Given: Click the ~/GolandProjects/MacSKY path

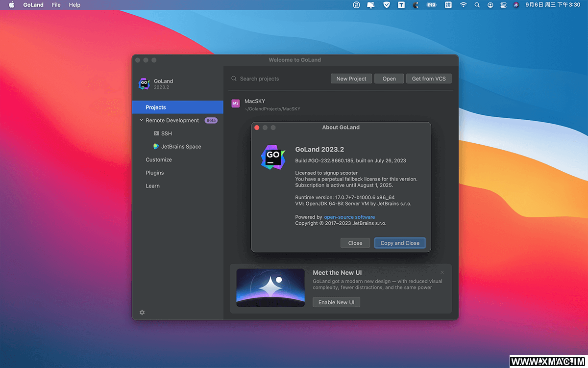Looking at the screenshot, I should (x=272, y=109).
